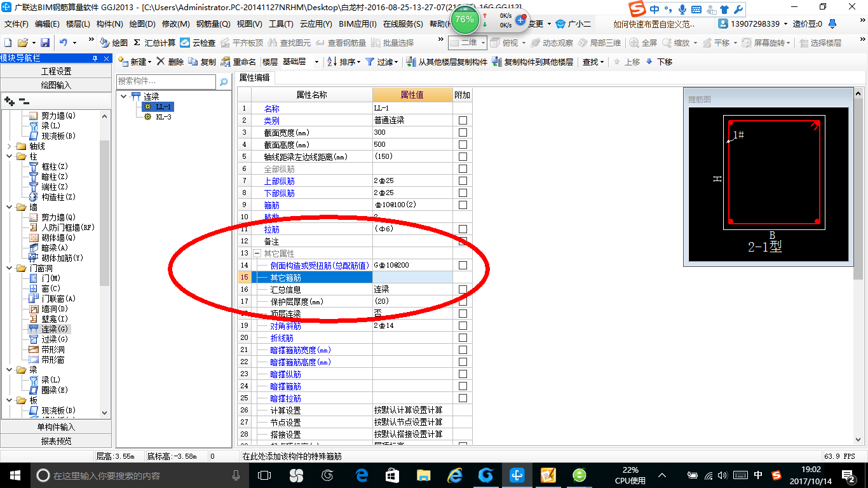This screenshot has width=868, height=488.
Task: Click the collapse (minus) icon in navigation panel
Action: (24, 100)
